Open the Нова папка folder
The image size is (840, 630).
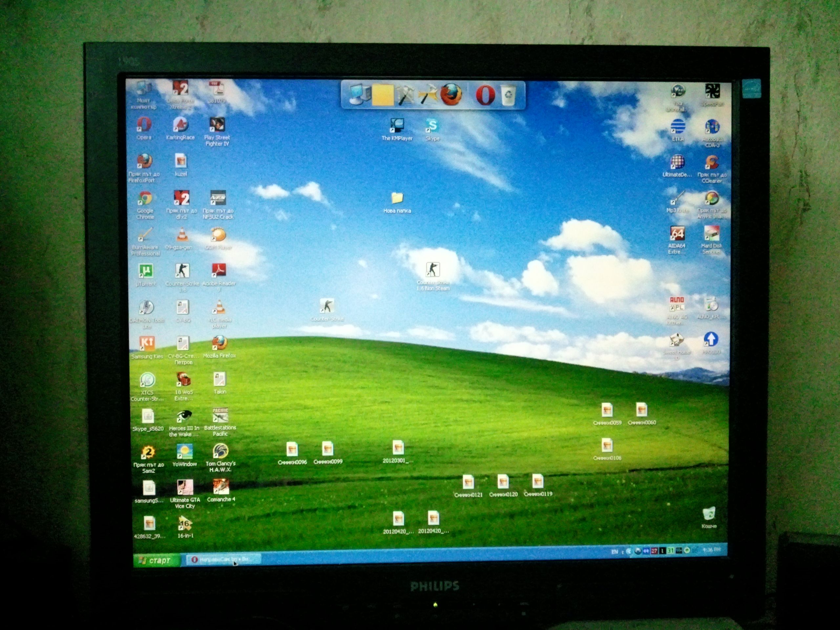point(397,198)
